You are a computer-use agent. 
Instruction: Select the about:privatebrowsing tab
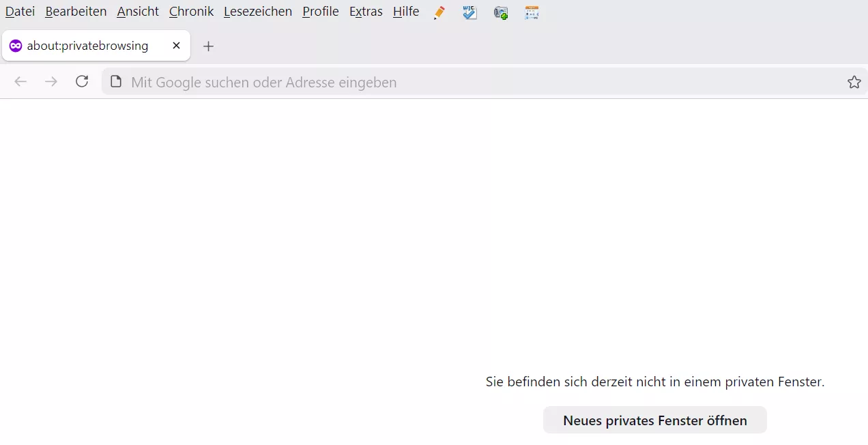(96, 46)
